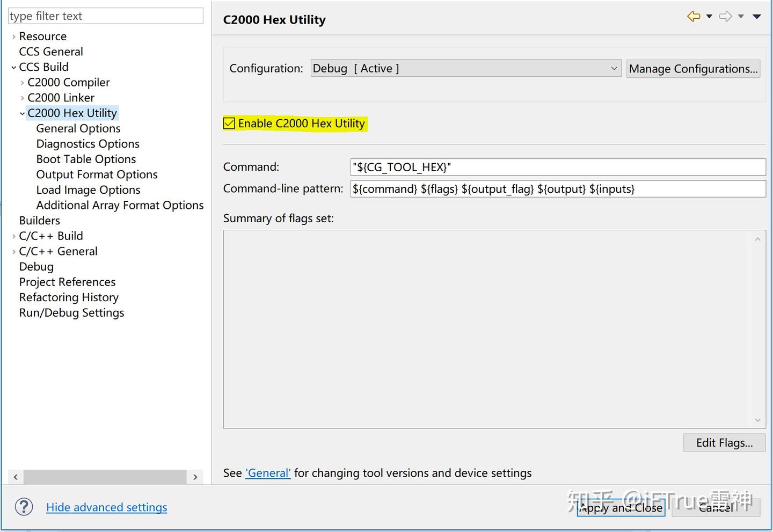Select Boot Table Options in tree

coord(86,159)
